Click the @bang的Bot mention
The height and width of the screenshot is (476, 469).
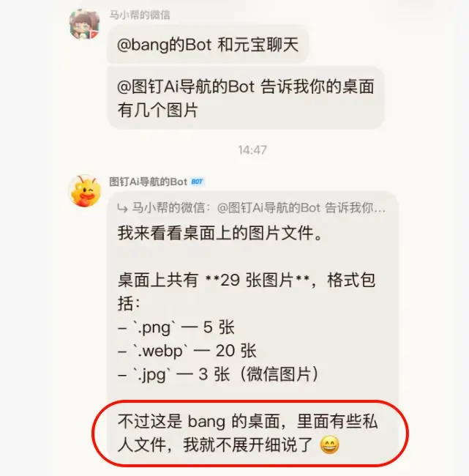pyautogui.click(x=164, y=45)
